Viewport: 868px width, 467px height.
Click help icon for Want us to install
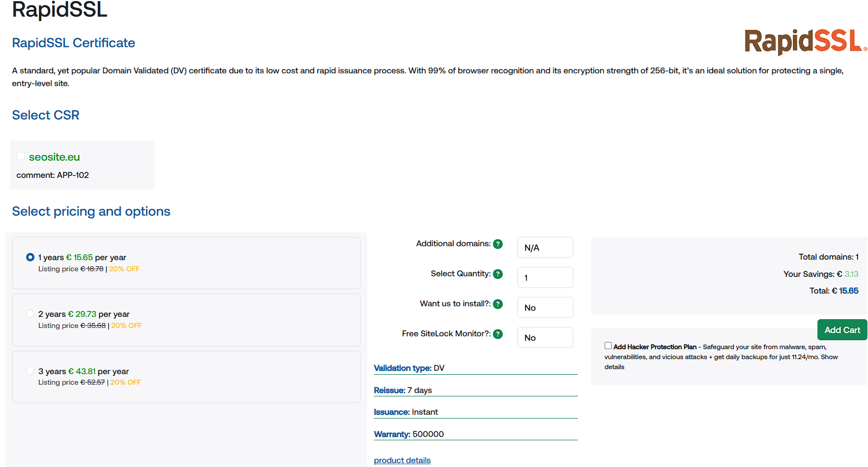click(x=498, y=304)
